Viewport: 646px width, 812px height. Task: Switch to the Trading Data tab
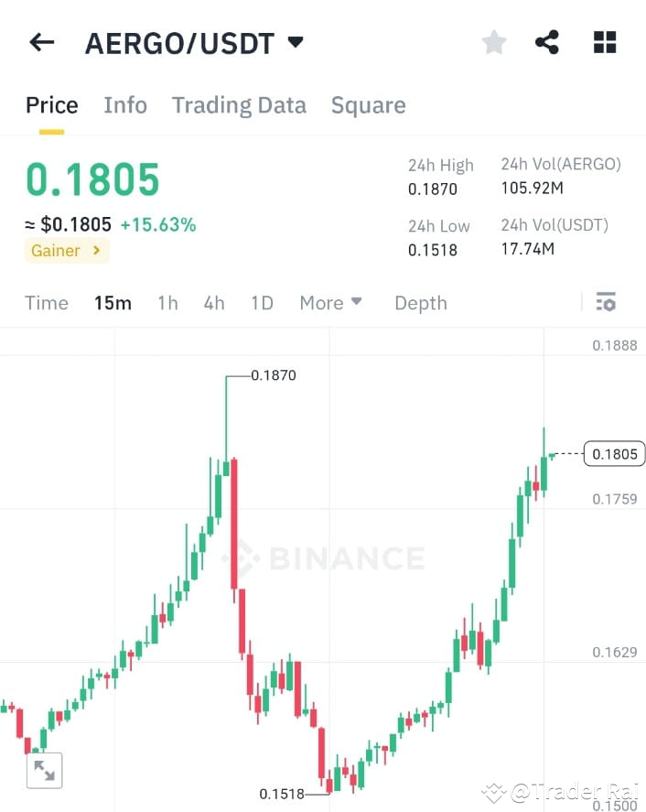point(239,104)
